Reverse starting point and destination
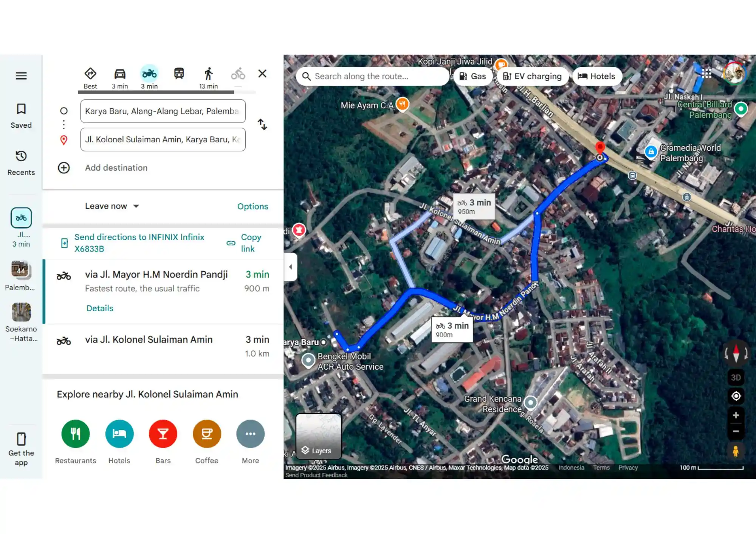 [262, 125]
